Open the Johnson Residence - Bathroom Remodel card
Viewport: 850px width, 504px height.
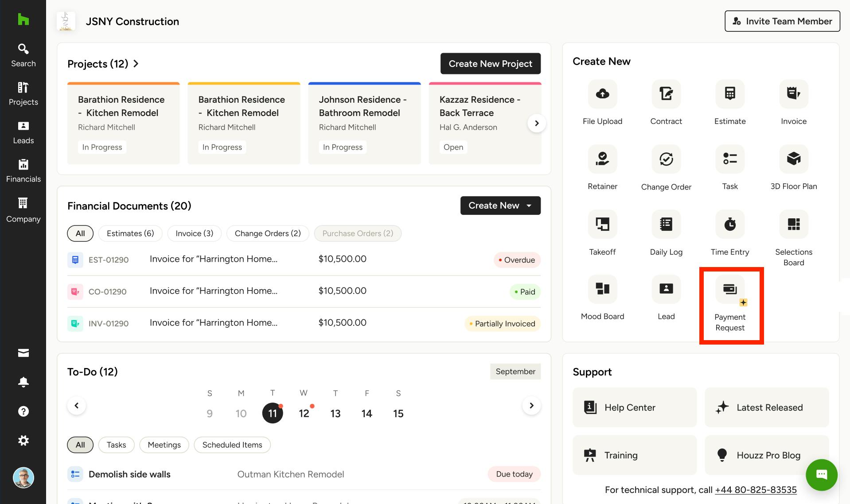(364, 123)
